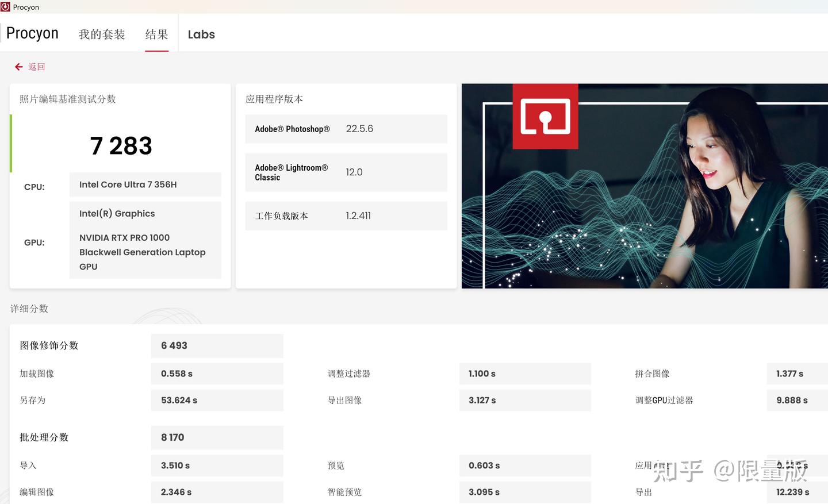Click the "编辑图像" label

point(37,492)
